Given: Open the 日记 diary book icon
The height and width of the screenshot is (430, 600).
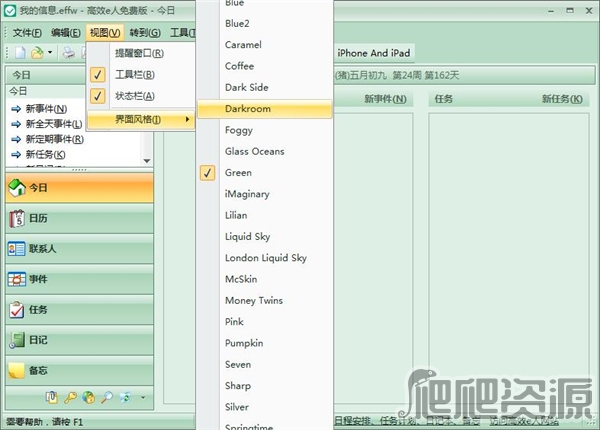Looking at the screenshot, I should 16,341.
